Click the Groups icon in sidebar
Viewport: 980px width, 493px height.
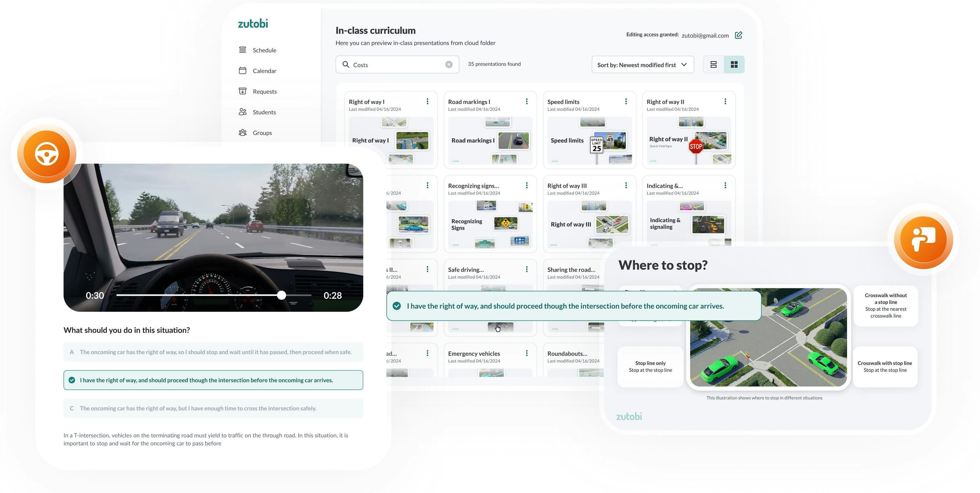point(243,132)
